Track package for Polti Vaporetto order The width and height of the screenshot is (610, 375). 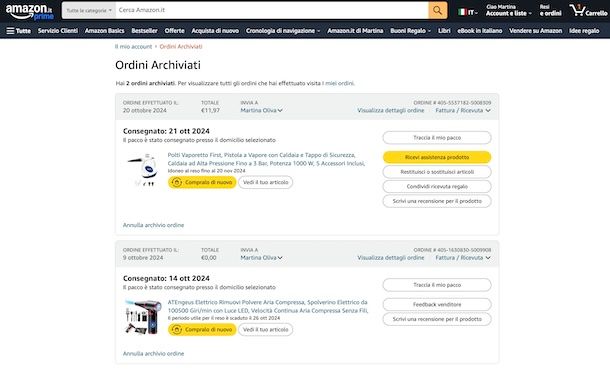(x=437, y=138)
